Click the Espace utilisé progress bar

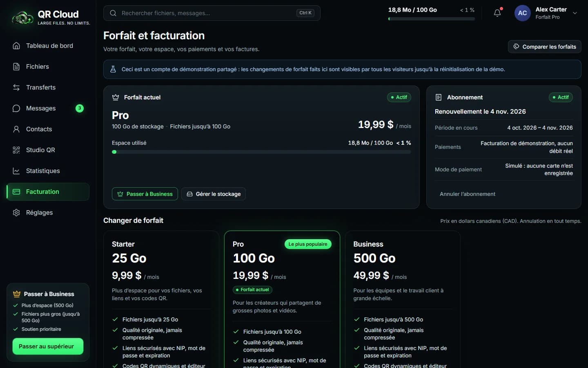(261, 152)
